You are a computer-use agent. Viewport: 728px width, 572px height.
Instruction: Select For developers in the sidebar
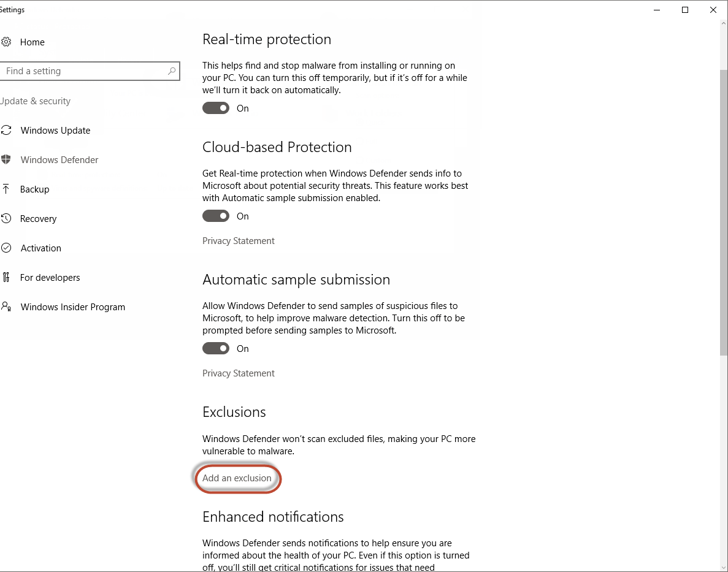tap(50, 277)
